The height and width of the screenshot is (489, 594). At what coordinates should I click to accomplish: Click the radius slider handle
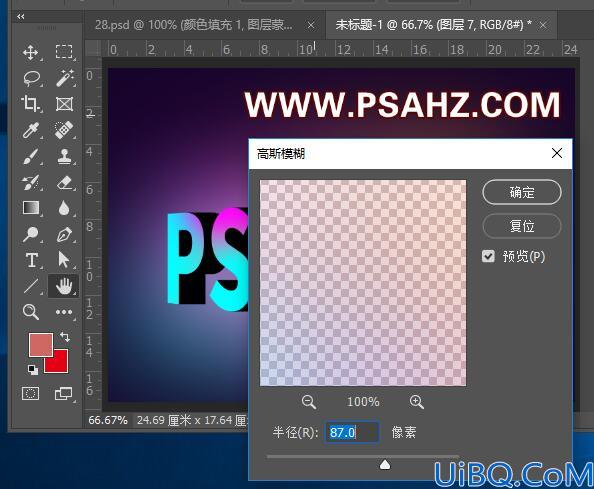385,464
